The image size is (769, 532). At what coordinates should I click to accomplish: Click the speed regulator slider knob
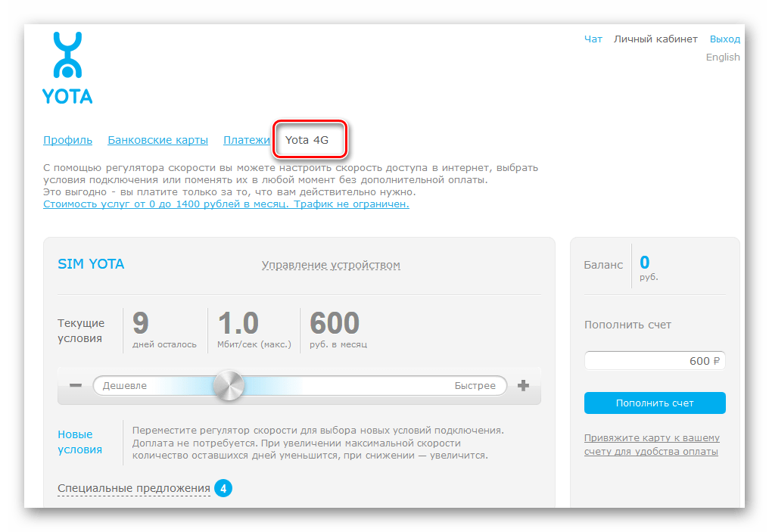click(229, 385)
